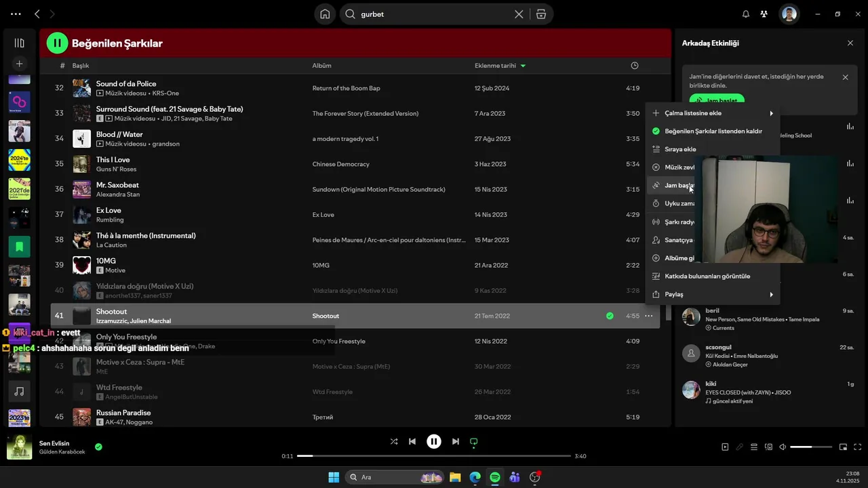Clear the 'gurbet' search text

point(519,14)
